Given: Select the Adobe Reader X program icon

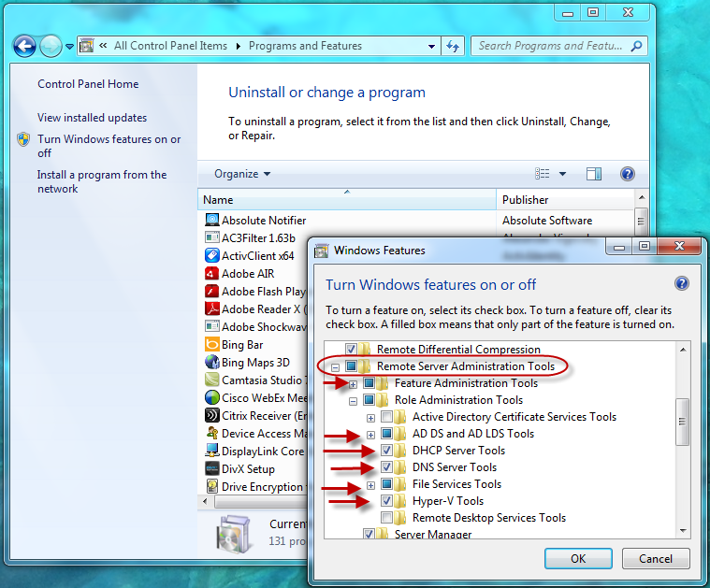Looking at the screenshot, I should point(212,309).
